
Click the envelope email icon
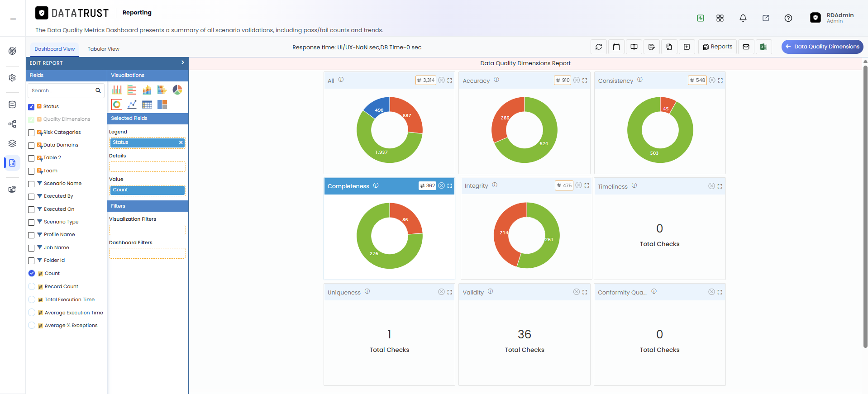tap(746, 47)
